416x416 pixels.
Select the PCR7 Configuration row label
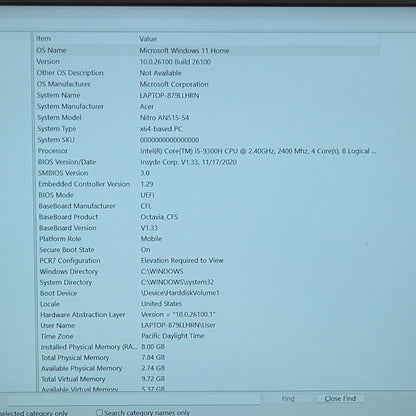70,261
